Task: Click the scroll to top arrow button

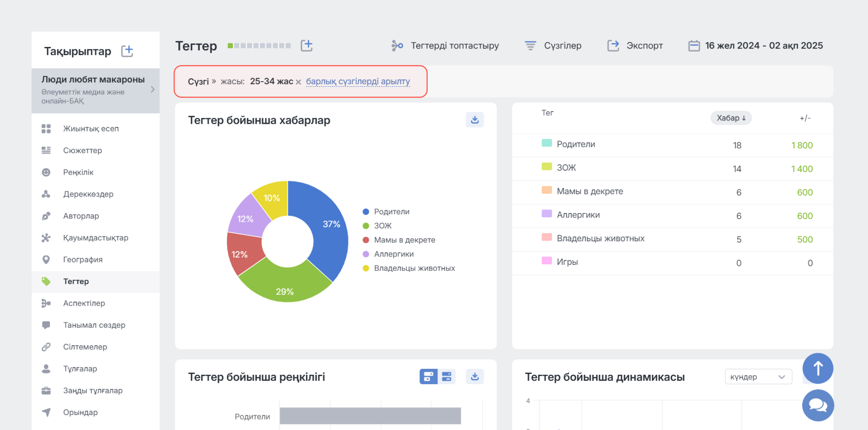Action: tap(818, 368)
